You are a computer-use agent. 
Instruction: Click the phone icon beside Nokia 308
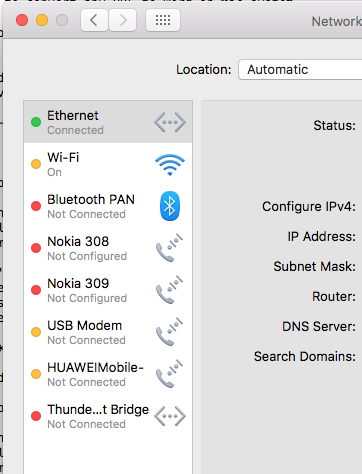169,248
